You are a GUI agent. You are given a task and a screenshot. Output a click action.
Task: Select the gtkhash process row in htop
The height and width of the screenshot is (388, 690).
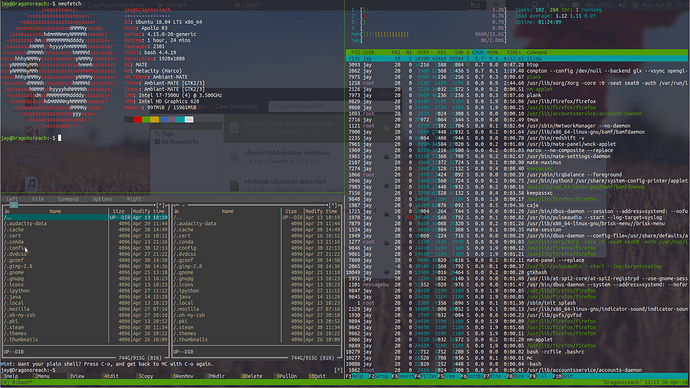point(517,272)
